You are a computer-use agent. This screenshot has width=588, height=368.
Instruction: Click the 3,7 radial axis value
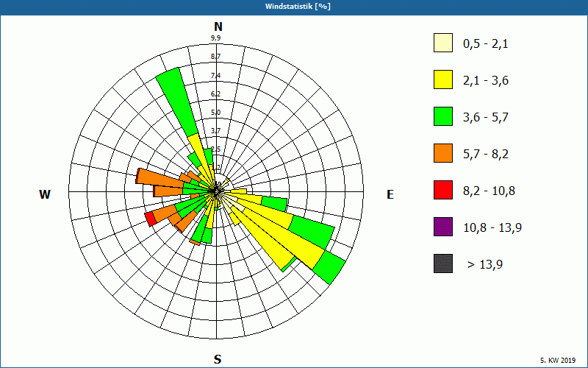pyautogui.click(x=215, y=131)
